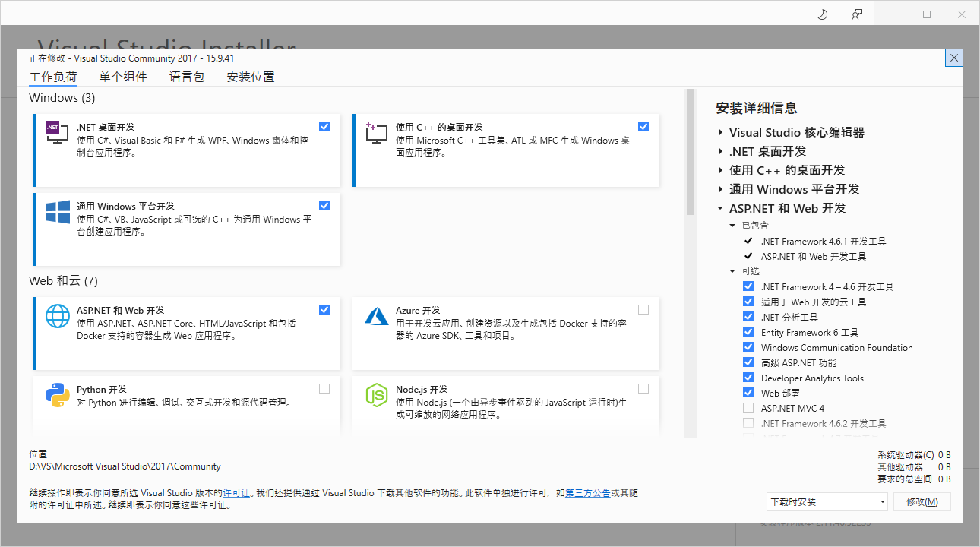Click the 修改(M) button
The height and width of the screenshot is (547, 980).
[x=922, y=502]
